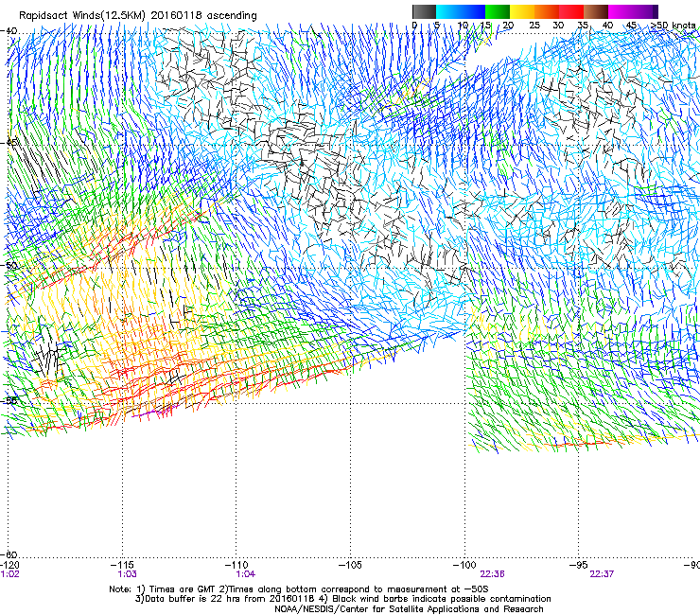
Task: Click the '-95' longitude label
Action: pyautogui.click(x=579, y=565)
